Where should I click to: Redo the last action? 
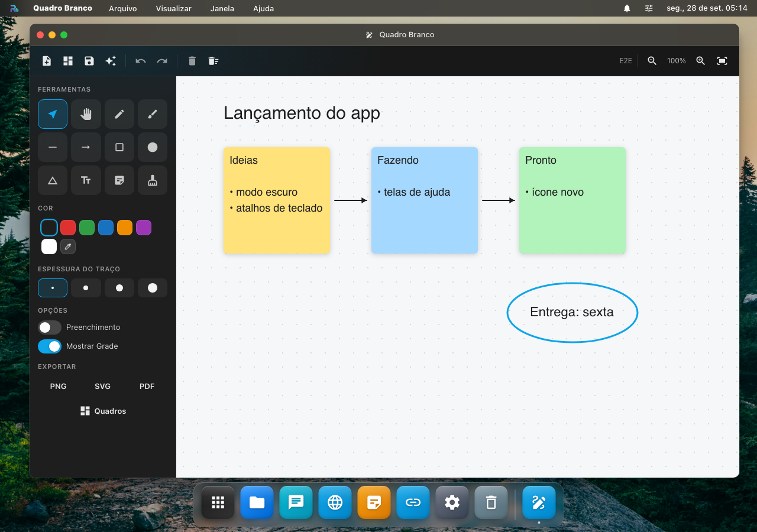tap(162, 61)
